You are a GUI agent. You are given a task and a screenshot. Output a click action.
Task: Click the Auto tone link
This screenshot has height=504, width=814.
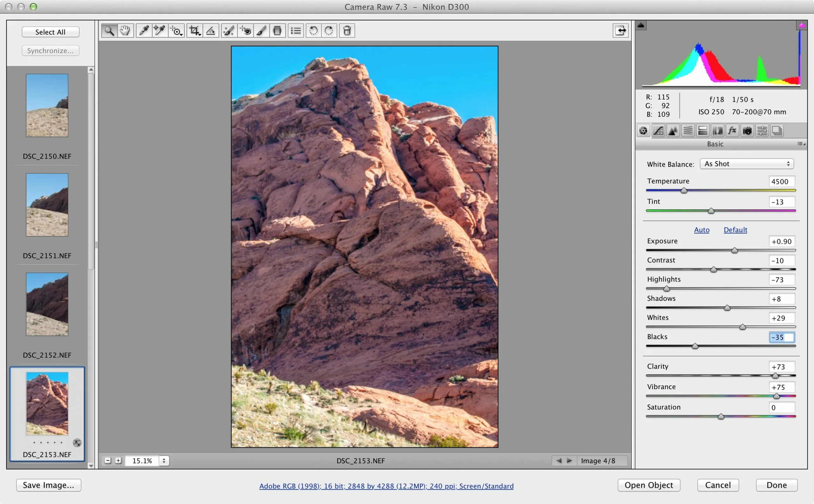[701, 230]
